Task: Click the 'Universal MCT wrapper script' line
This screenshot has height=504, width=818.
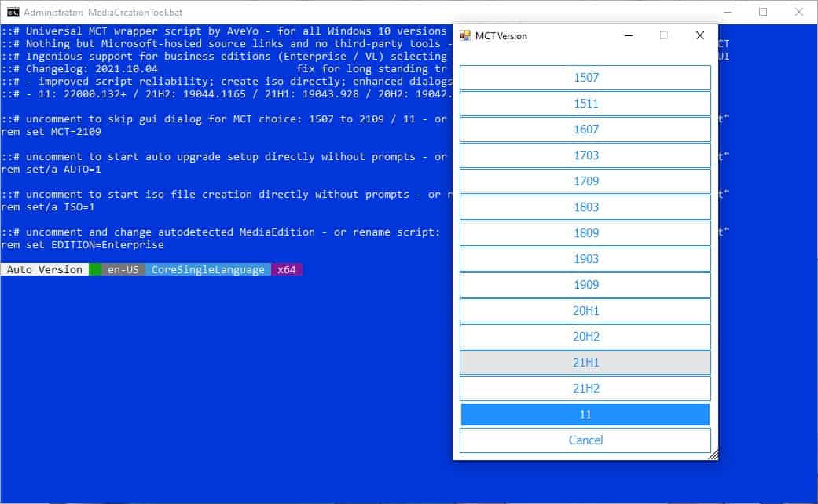Action: tap(224, 31)
